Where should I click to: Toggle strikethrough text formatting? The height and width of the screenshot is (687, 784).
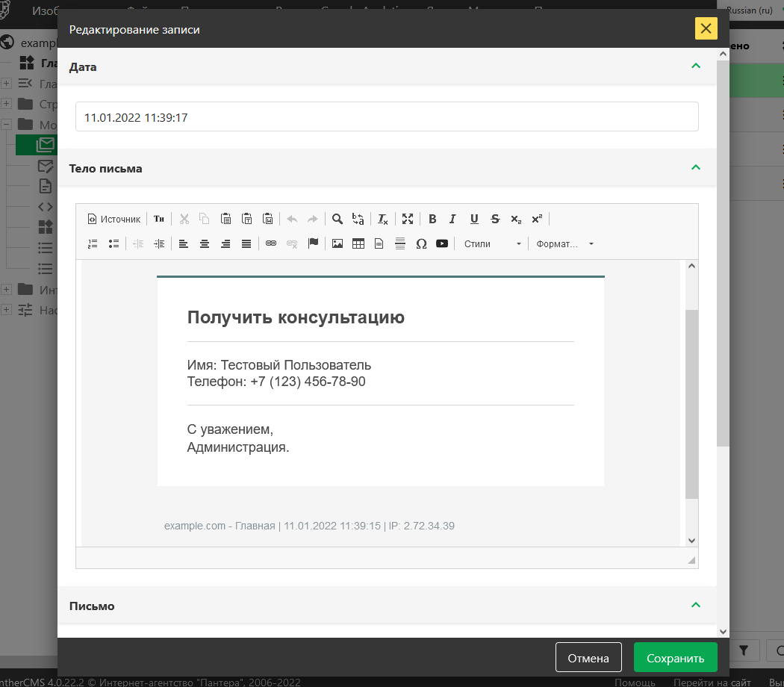pos(495,219)
